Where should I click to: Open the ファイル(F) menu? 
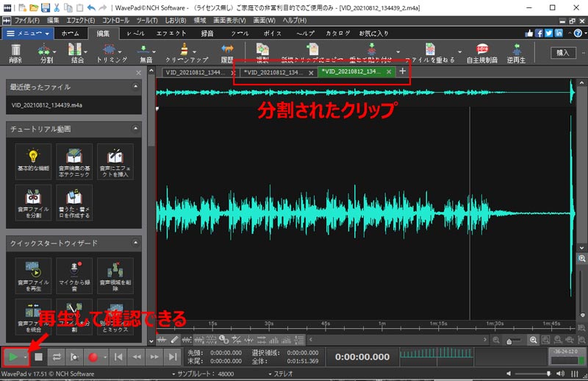[x=27, y=20]
